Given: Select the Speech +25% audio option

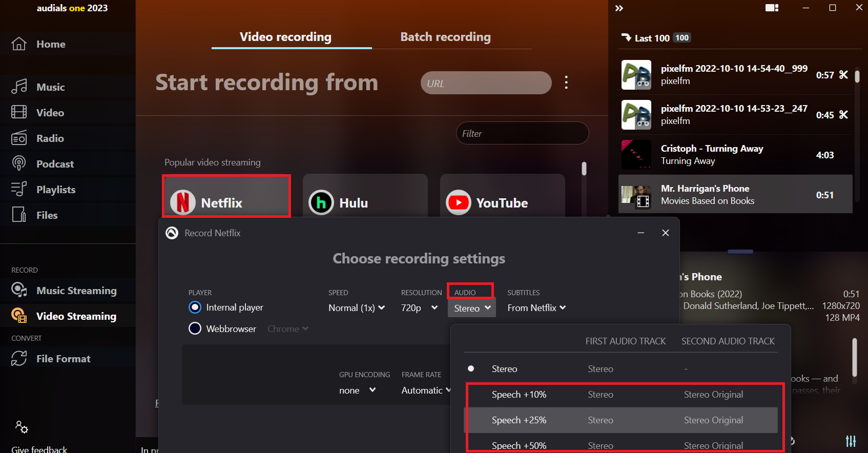Looking at the screenshot, I should point(621,420).
